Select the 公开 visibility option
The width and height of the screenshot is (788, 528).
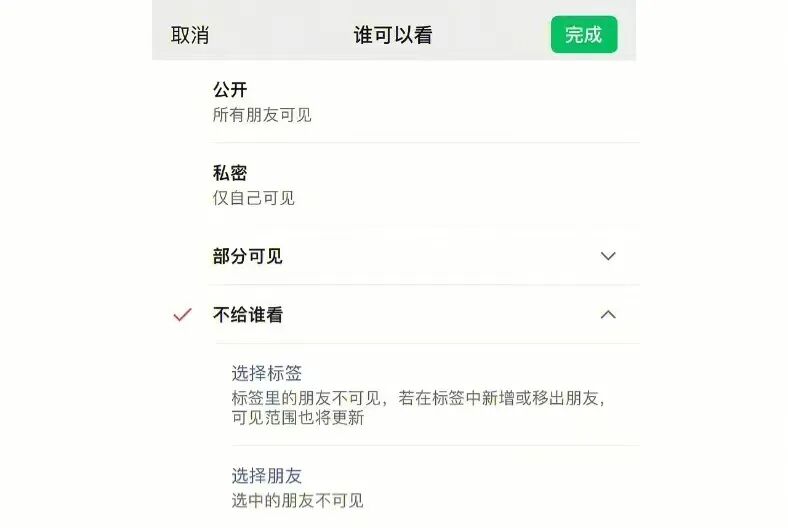point(394,102)
